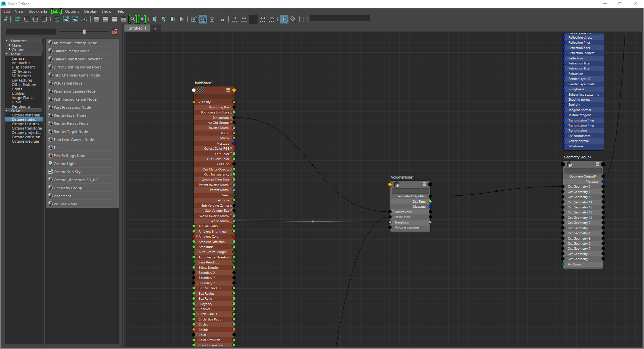The height and width of the screenshot is (349, 644).
Task: Toggle the highlighted pin-nodes eye icon
Action: tap(203, 19)
